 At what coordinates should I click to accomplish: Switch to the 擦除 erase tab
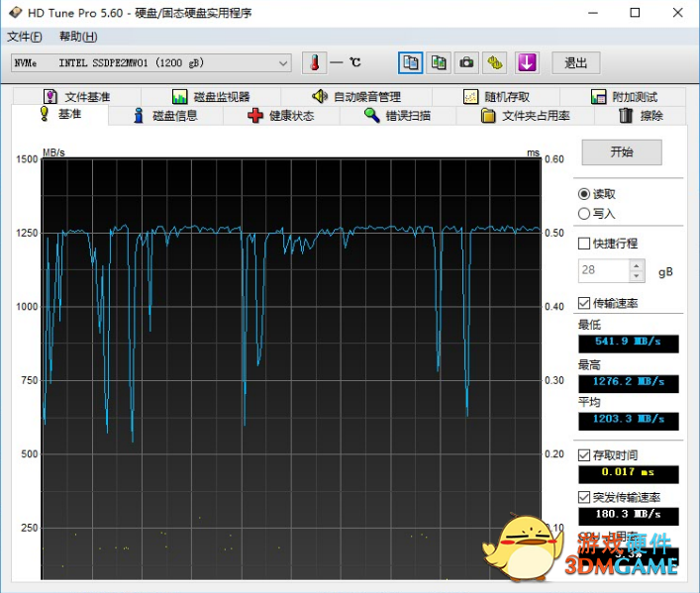641,116
